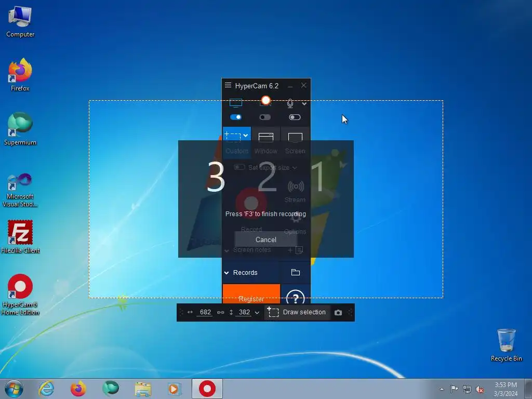The width and height of the screenshot is (532, 399).
Task: Click the network tray icon
Action: [x=467, y=389]
